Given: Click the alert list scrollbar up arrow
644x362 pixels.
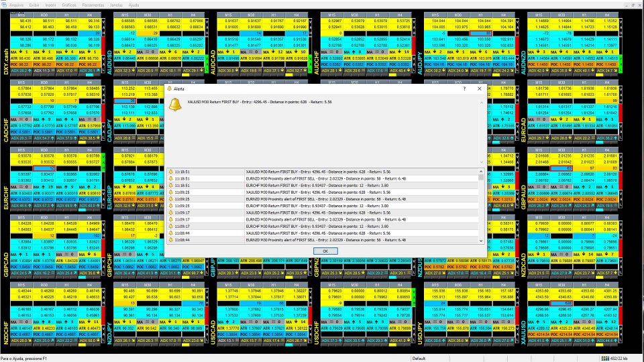Looking at the screenshot, I should tap(481, 172).
